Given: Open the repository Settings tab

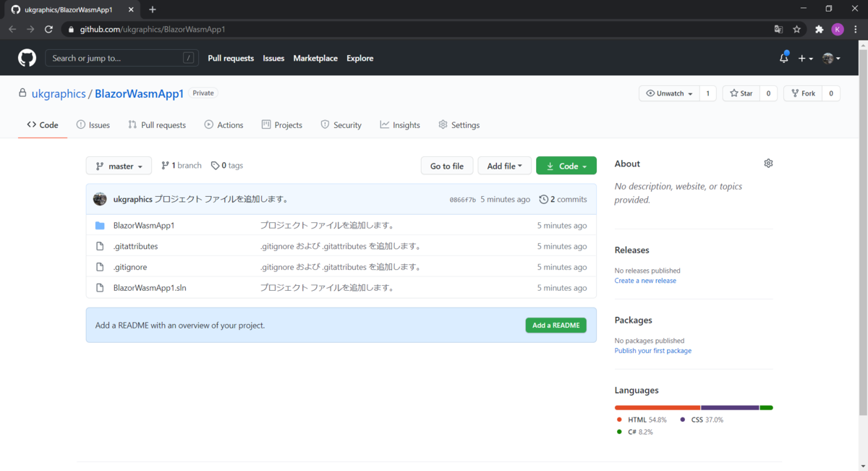Looking at the screenshot, I should coord(459,125).
